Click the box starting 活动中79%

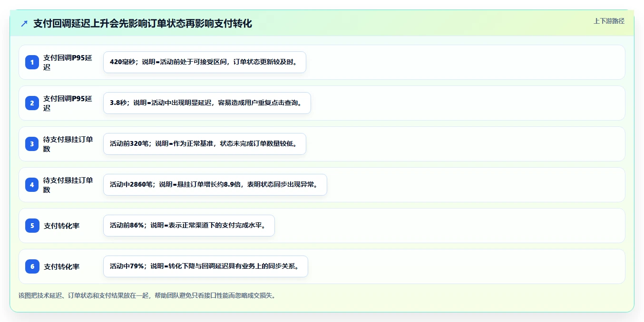205,266
